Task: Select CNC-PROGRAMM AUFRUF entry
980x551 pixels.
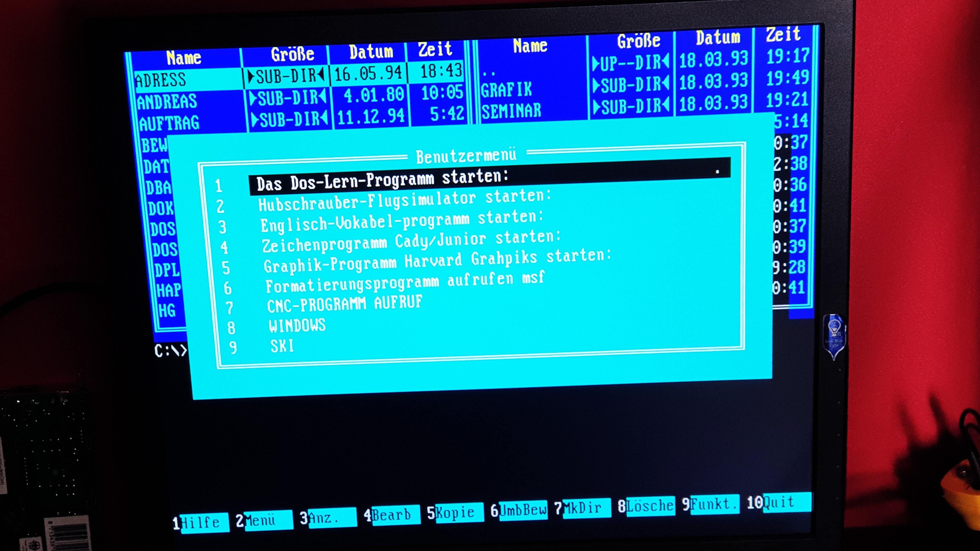Action: [345, 304]
